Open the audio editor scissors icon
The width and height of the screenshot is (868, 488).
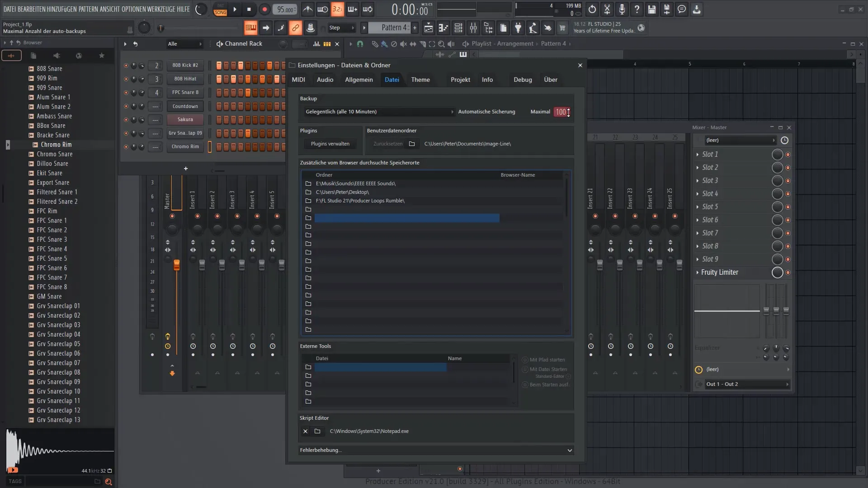(x=607, y=9)
